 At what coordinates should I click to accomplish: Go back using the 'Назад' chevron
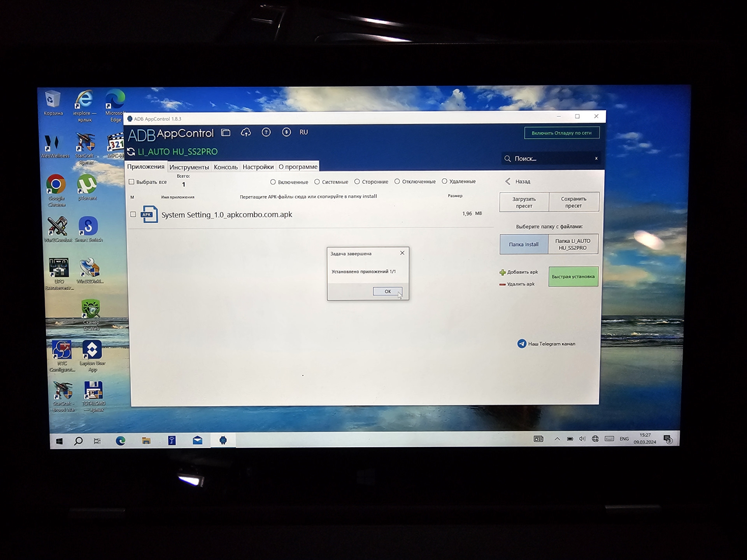click(508, 182)
